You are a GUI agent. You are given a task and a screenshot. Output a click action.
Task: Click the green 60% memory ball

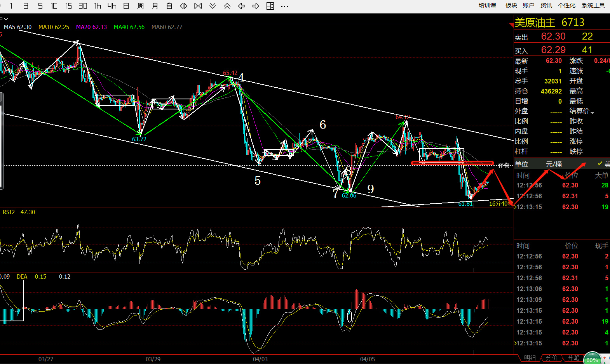coord(592,359)
